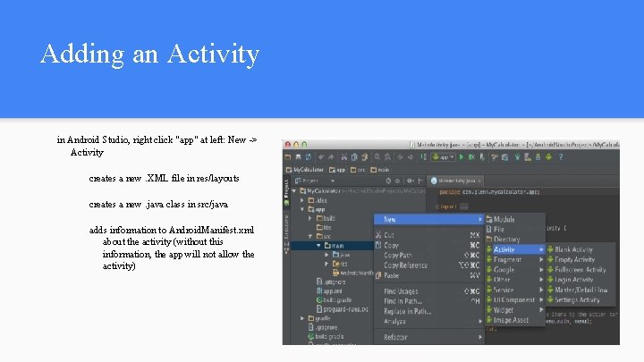Choose Fragment in the New submenu
Screen dimensions: 644x362
tap(515, 260)
